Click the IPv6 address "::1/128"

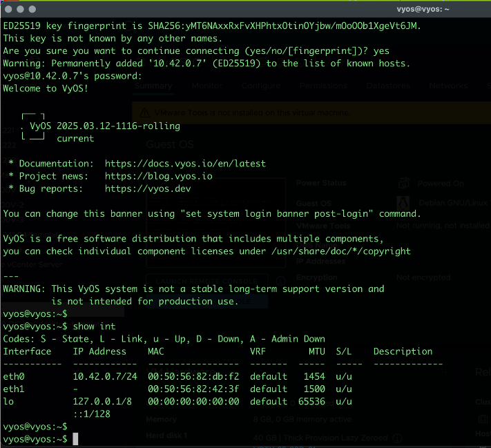coord(92,414)
